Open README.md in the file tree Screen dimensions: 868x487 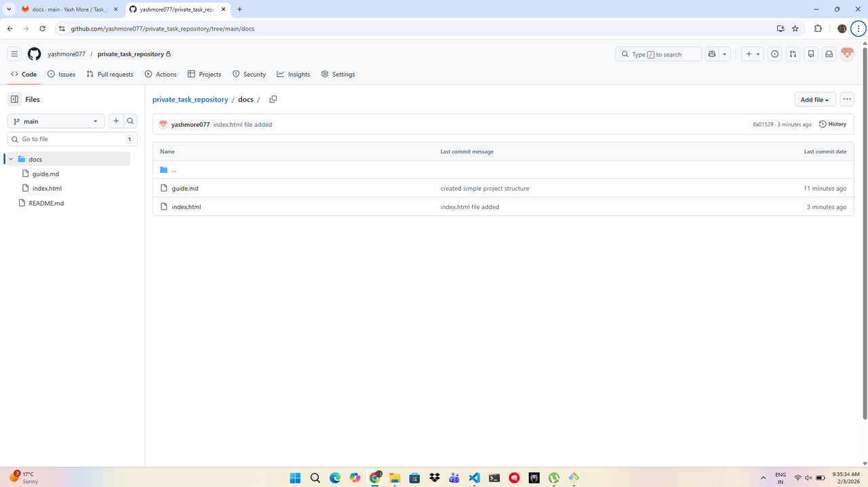(x=46, y=203)
